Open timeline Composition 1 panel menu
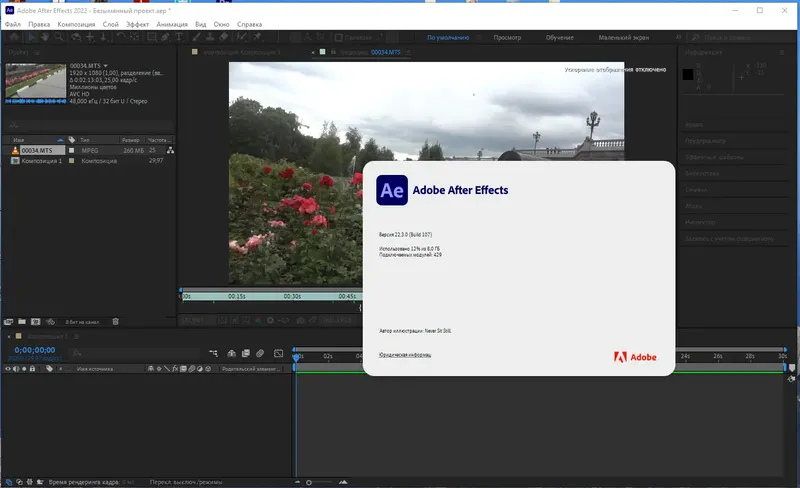Screen dimensions: 800x488 [77, 336]
